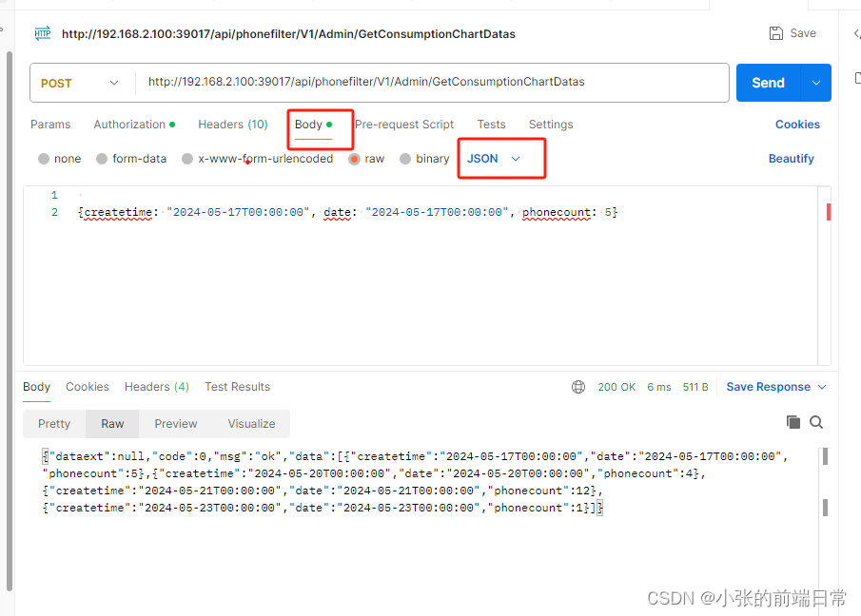This screenshot has height=616, width=861.
Task: Click the Send button split arrow
Action: pos(816,83)
